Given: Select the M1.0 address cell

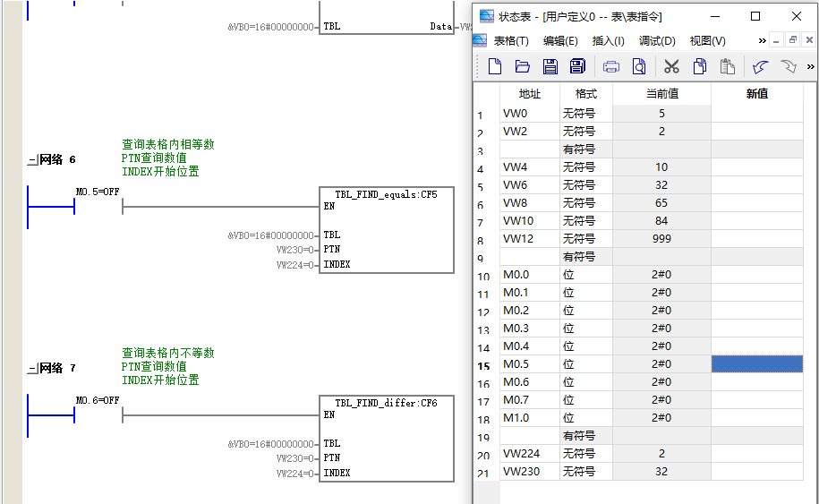Looking at the screenshot, I should [x=530, y=418].
